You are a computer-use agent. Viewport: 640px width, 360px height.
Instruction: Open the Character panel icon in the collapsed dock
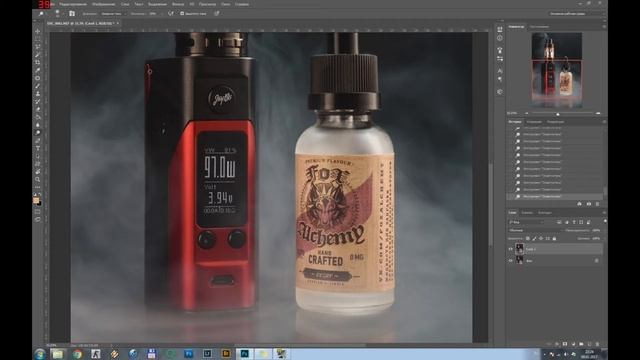500,71
